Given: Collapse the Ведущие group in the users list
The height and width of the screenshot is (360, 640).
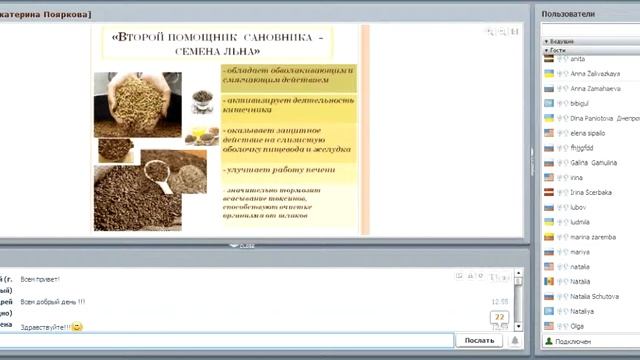Looking at the screenshot, I should [x=547, y=42].
